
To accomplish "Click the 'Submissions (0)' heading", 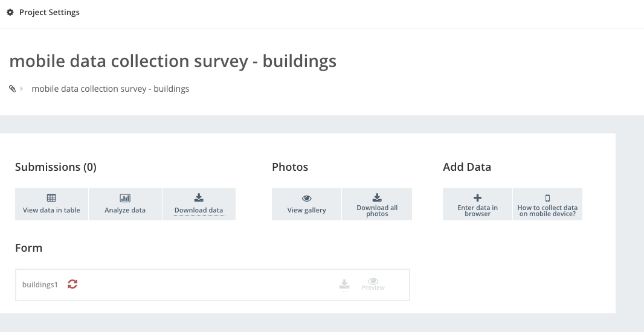I will 56,167.
